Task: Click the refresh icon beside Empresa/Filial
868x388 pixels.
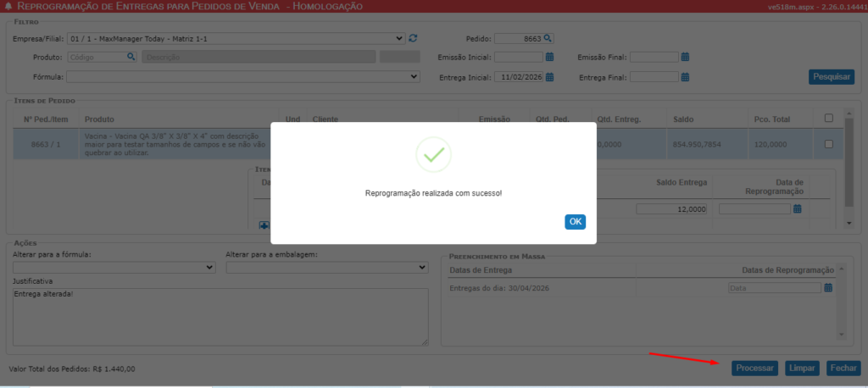Action: point(413,38)
